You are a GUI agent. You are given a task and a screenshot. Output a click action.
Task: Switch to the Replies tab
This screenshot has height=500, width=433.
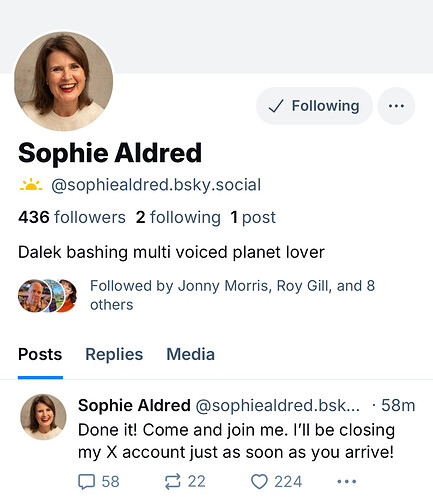[114, 354]
